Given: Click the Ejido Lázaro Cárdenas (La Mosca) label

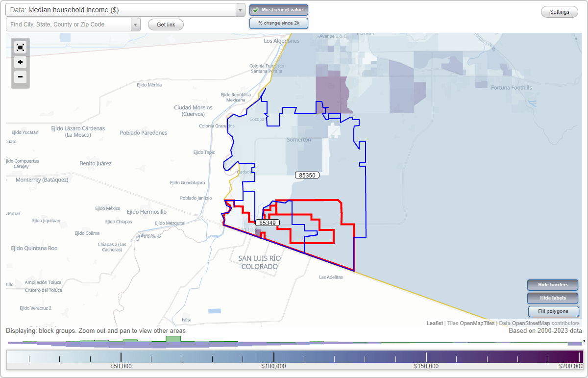Looking at the screenshot, I should (x=78, y=131).
